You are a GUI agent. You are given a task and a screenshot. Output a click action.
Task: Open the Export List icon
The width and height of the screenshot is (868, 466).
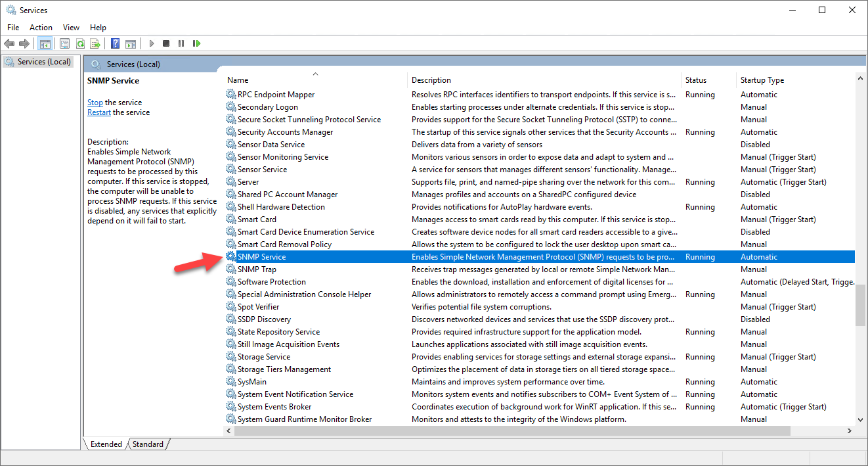[96, 43]
